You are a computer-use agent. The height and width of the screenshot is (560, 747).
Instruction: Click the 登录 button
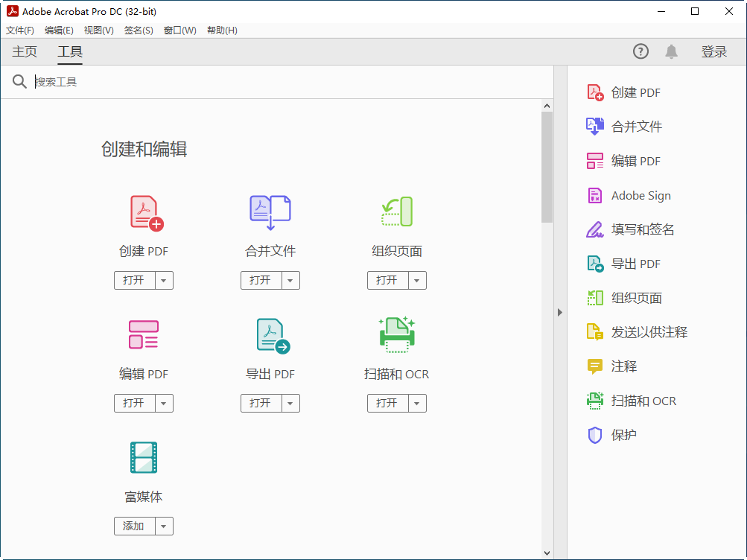tap(713, 51)
